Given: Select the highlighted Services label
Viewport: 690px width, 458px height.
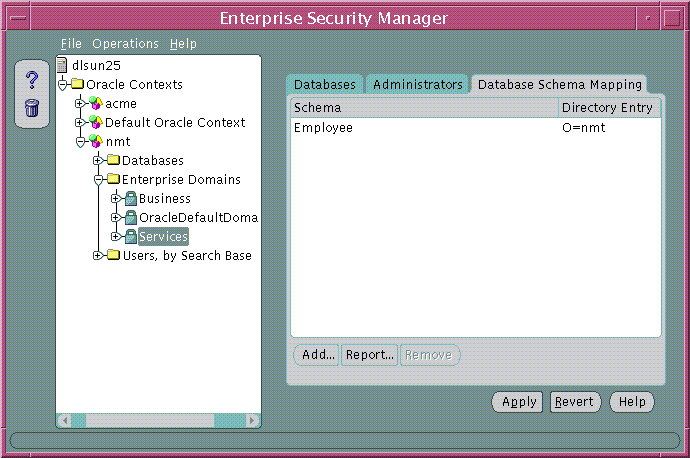Looking at the screenshot, I should 163,236.
